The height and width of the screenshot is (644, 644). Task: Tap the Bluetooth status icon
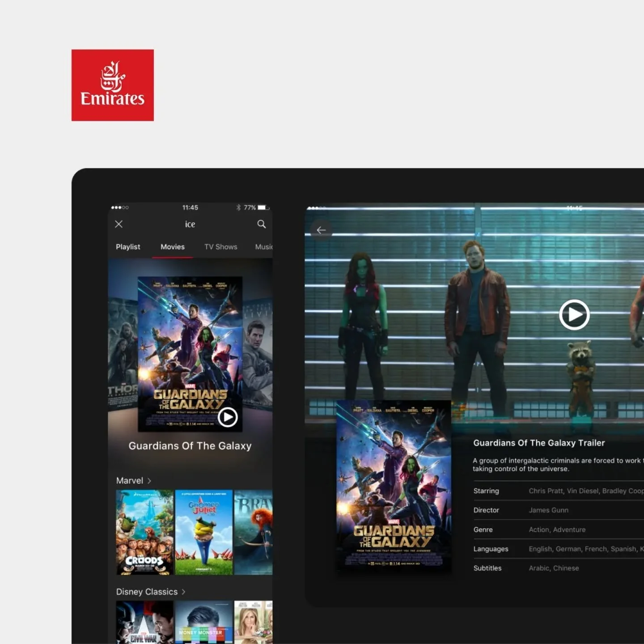pos(238,208)
